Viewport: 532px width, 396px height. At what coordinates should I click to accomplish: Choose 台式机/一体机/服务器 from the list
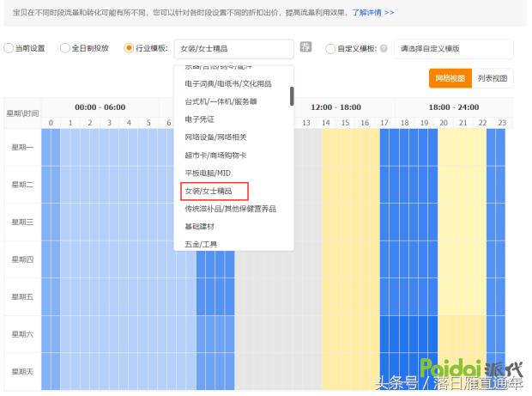point(221,101)
